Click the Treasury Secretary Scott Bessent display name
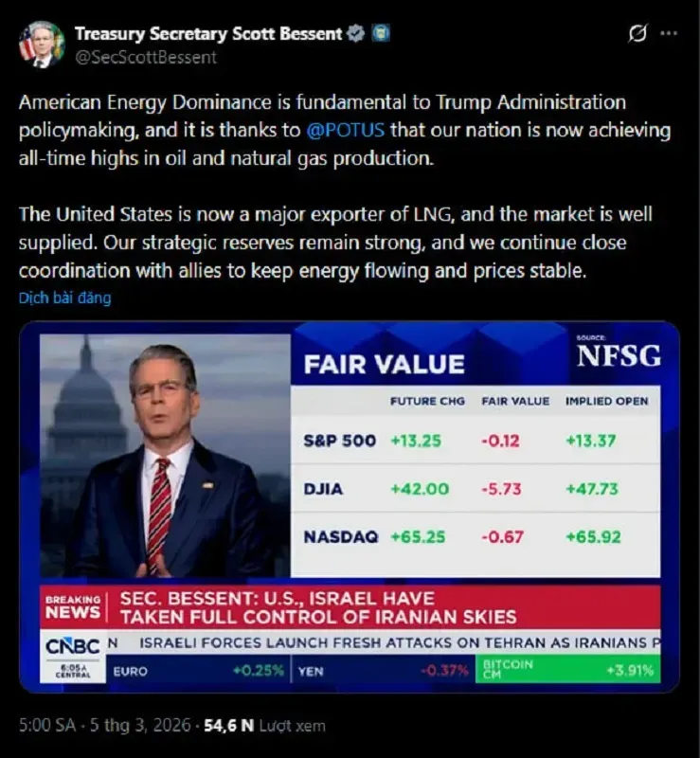This screenshot has height=758, width=700. 207,34
